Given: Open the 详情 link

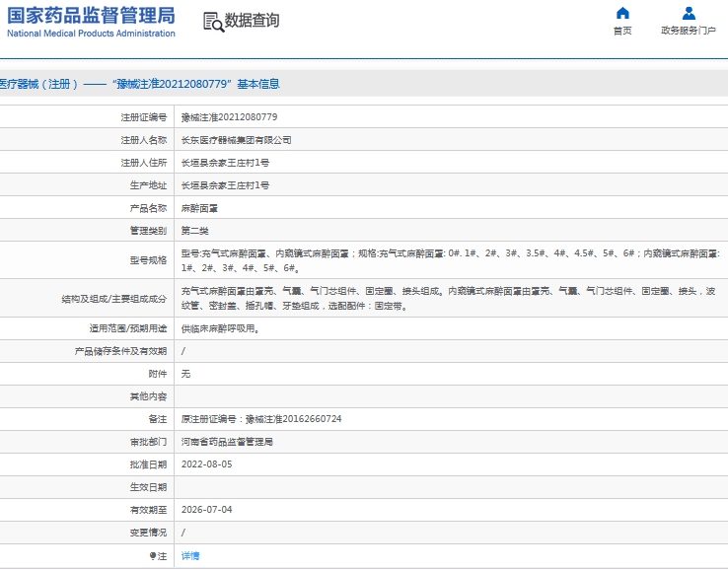Looking at the screenshot, I should point(190,556).
